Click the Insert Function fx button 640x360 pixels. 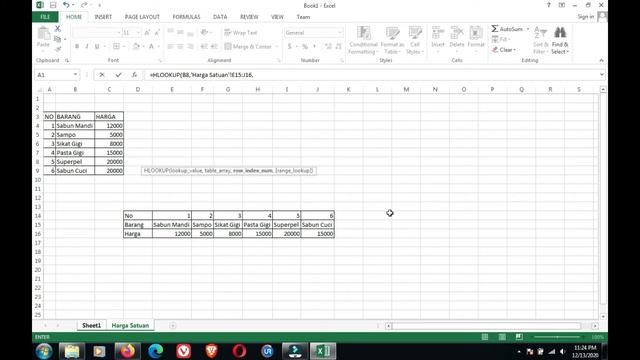click(x=134, y=75)
